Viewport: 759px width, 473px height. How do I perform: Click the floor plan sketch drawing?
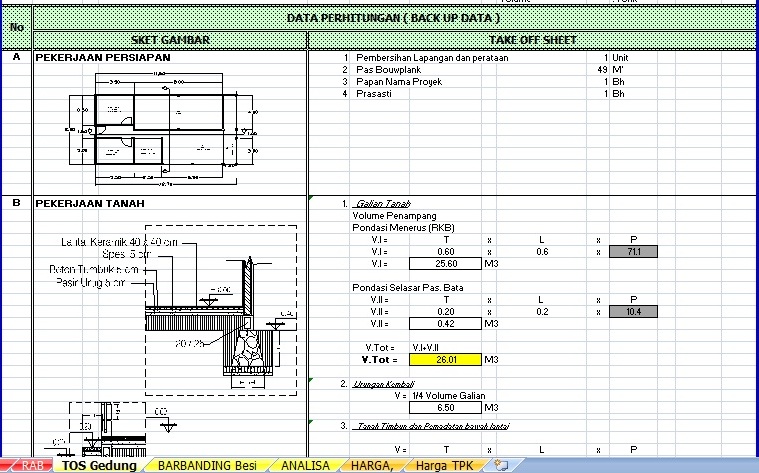point(162,129)
